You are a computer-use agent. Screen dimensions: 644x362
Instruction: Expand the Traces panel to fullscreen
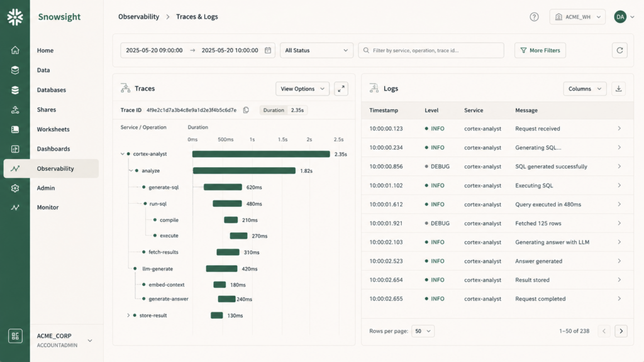tap(341, 89)
